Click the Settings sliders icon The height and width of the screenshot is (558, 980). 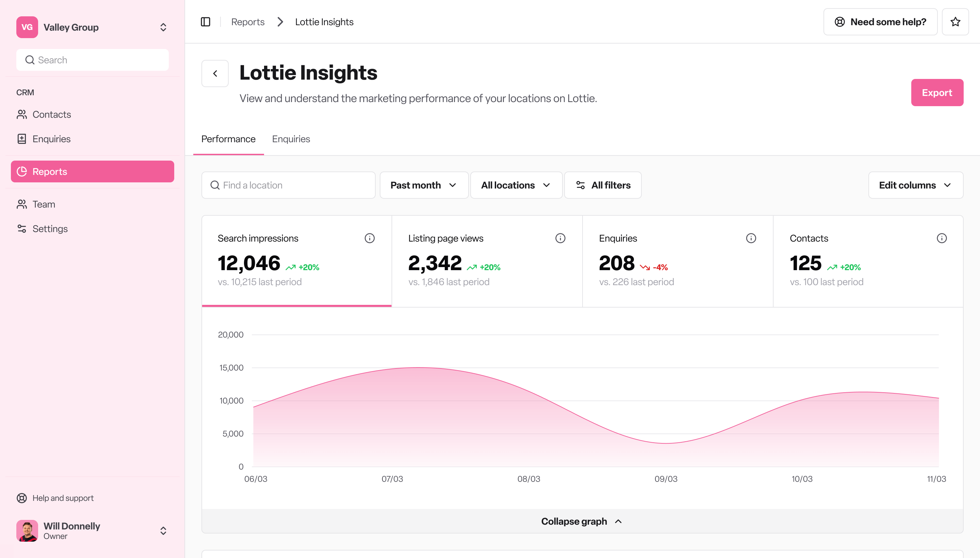22,229
